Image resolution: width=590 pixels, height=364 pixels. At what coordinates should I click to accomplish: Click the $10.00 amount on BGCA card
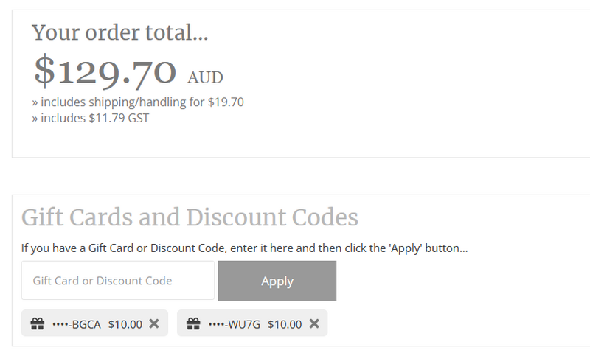pos(125,323)
